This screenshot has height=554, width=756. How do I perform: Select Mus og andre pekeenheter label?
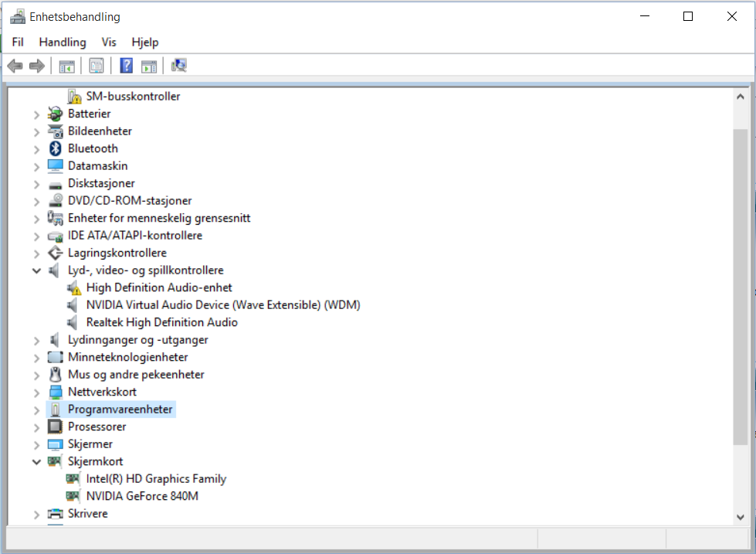136,375
